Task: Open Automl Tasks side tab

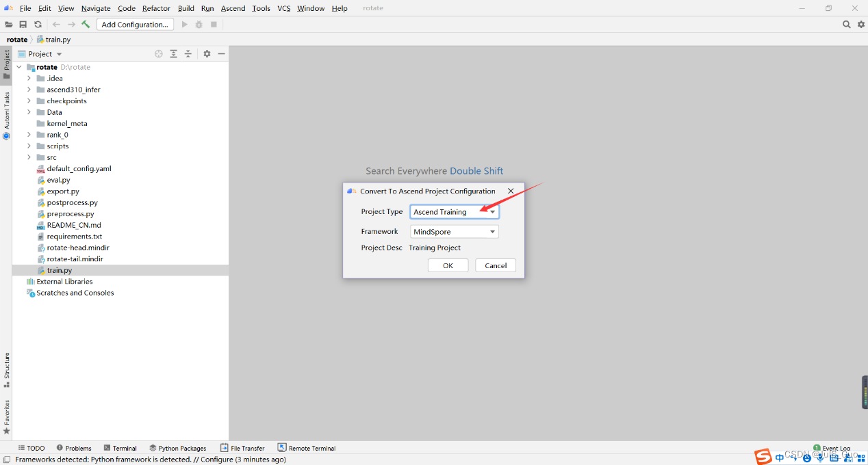Action: 6,115
